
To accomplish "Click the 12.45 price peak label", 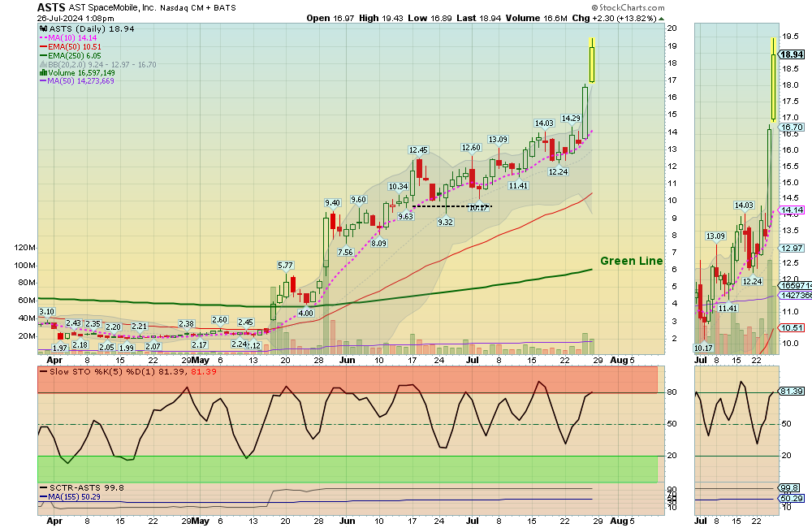I will coord(418,150).
